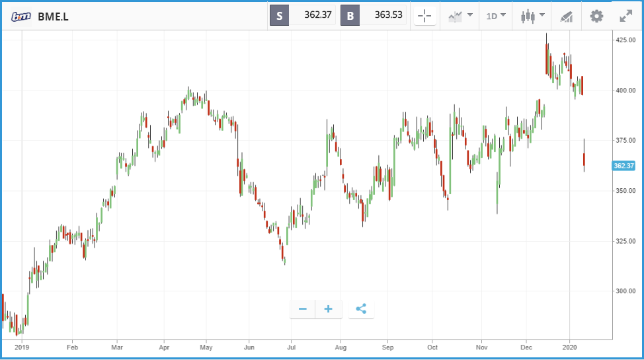Click the May date axis label

tap(206, 347)
